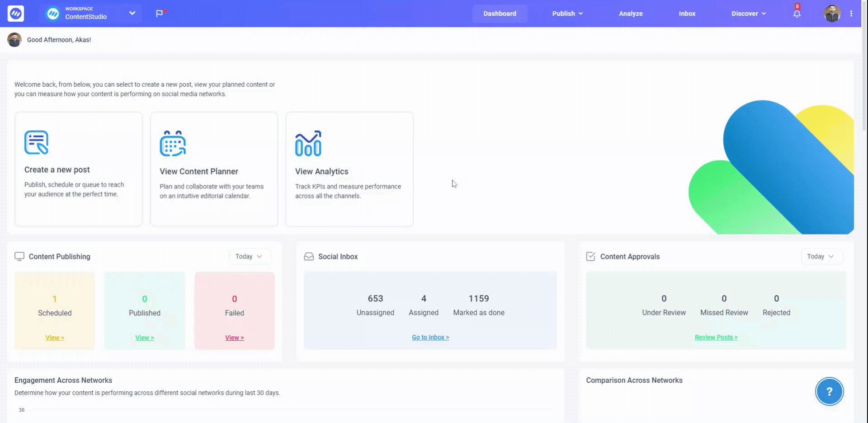Click the Rejected count
The image size is (868, 423).
click(x=776, y=298)
